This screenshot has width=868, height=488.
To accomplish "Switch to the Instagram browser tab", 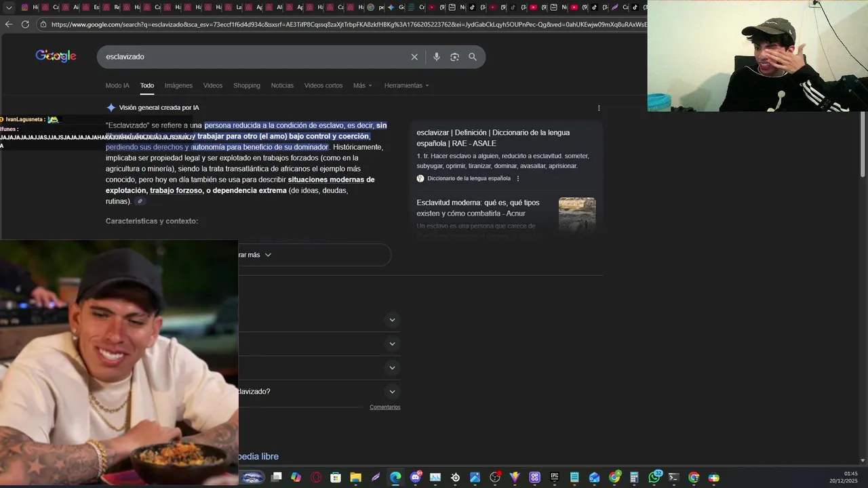I will (x=29, y=7).
